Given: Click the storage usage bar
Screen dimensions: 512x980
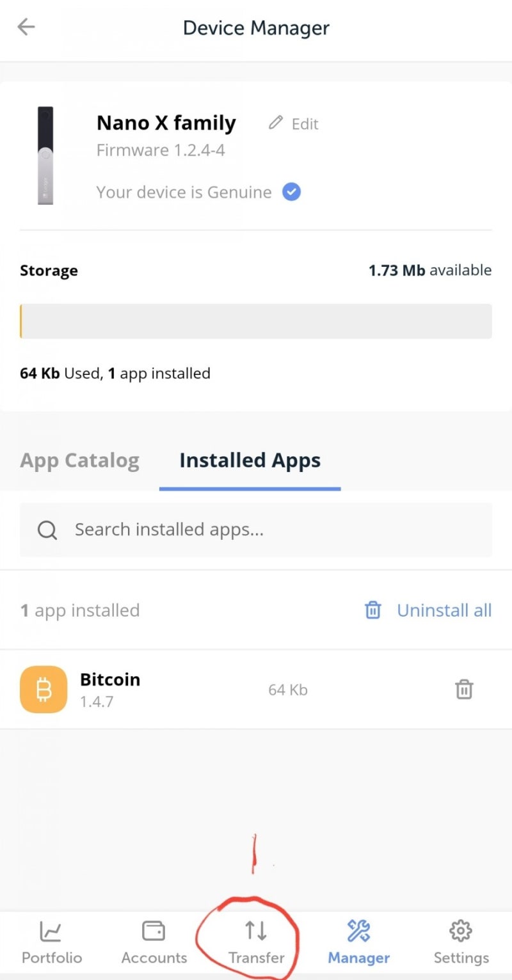Looking at the screenshot, I should click(x=256, y=321).
